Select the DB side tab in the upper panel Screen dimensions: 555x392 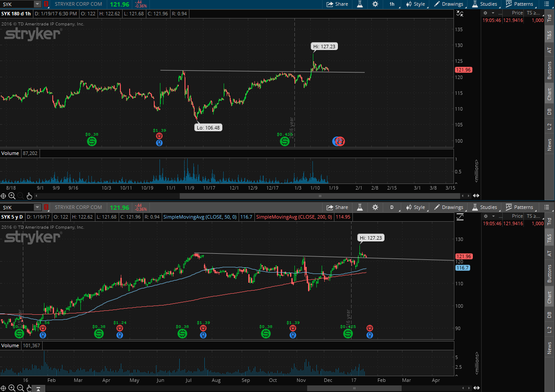coord(549,110)
